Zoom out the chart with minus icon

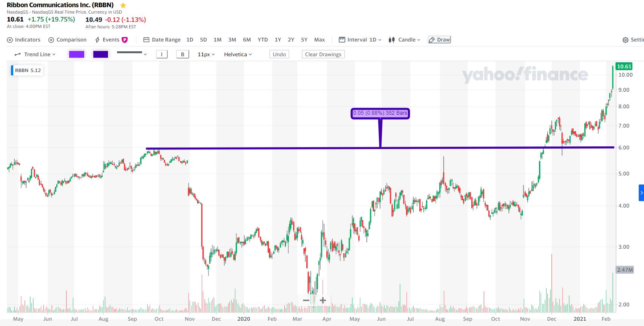tap(306, 300)
